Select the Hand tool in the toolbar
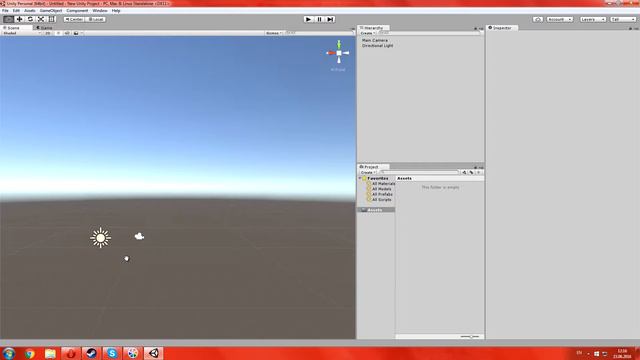640x360 pixels. coord(8,19)
